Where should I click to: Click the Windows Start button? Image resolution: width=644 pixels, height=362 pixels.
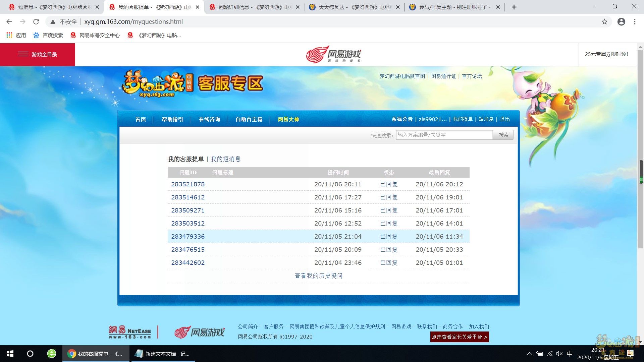click(10, 354)
